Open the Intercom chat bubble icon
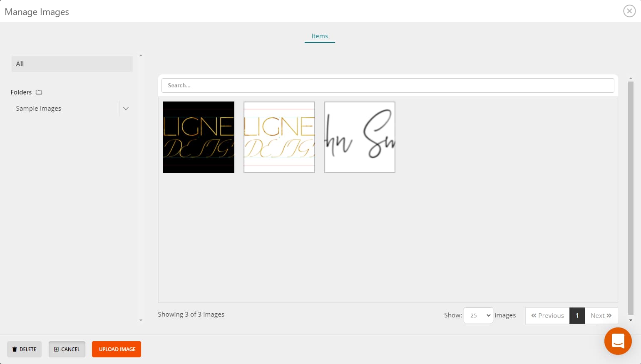Image resolution: width=641 pixels, height=364 pixels. point(618,341)
